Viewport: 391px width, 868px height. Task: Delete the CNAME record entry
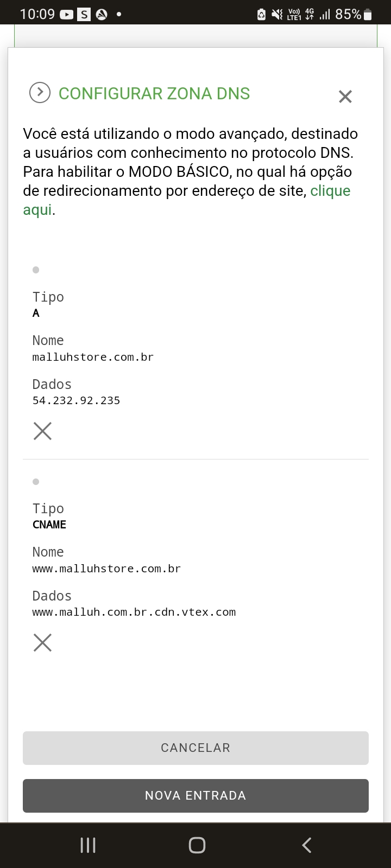pos(42,643)
